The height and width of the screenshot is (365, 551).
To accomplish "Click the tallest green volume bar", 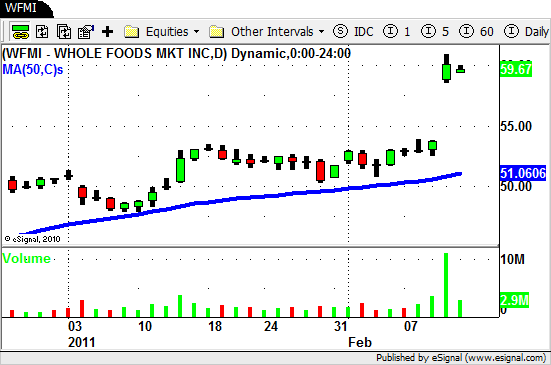I will coord(446,285).
